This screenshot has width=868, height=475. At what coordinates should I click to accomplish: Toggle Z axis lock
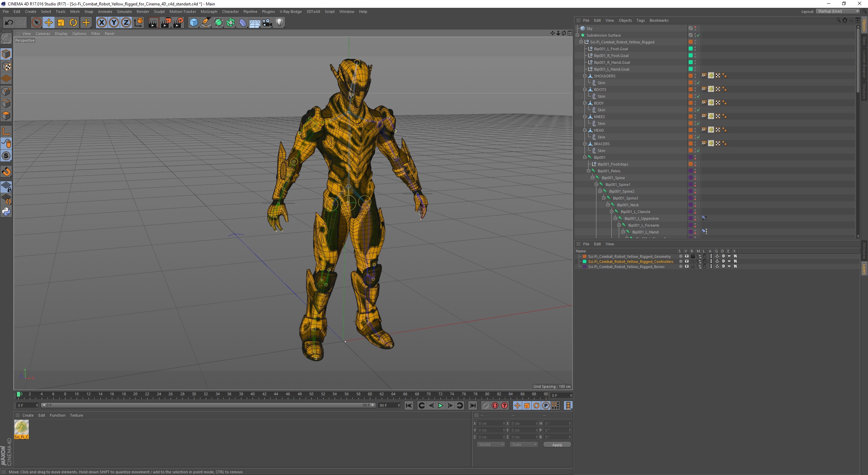click(x=126, y=23)
